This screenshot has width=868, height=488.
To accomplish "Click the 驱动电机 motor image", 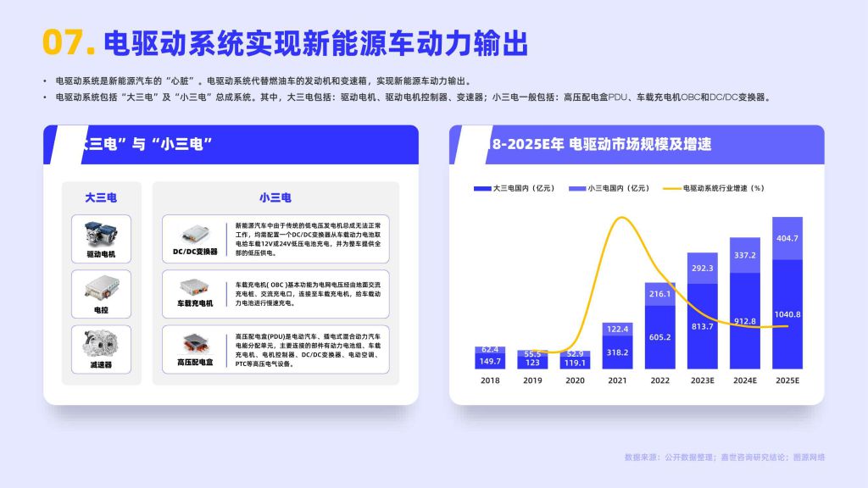I will tap(101, 232).
